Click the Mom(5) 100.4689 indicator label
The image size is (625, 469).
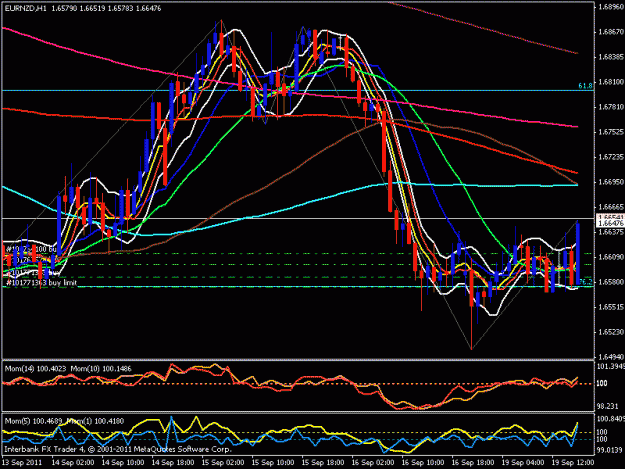point(33,421)
